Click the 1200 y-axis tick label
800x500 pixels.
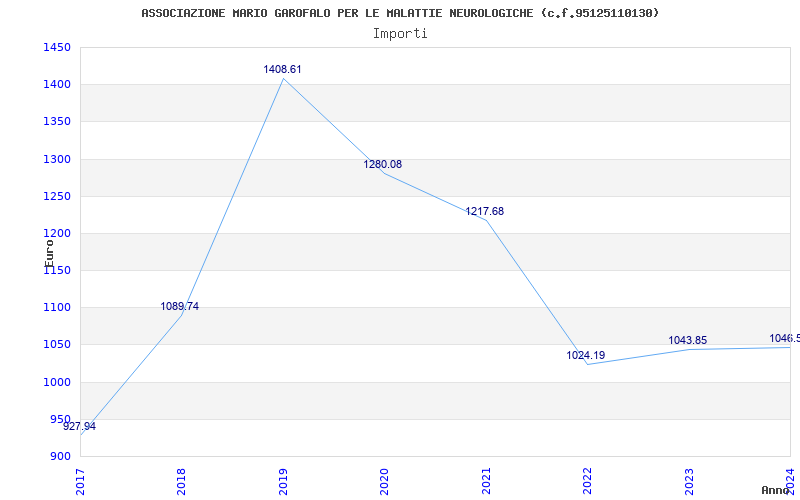57,234
